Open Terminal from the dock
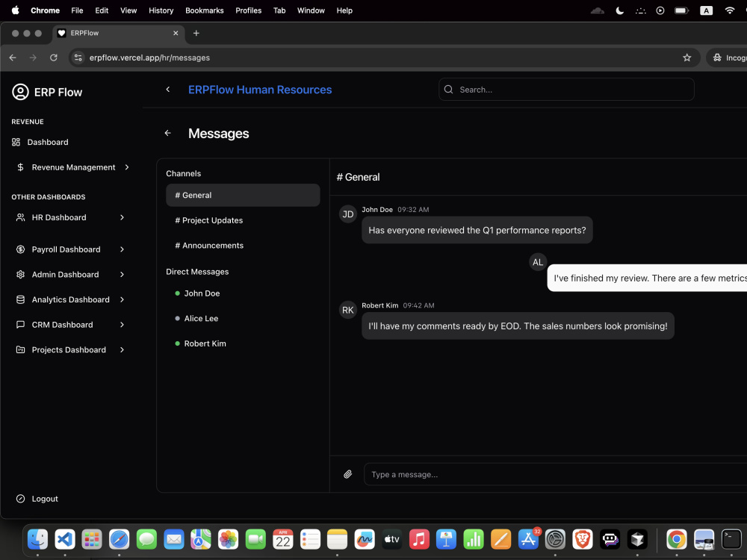 click(x=731, y=540)
